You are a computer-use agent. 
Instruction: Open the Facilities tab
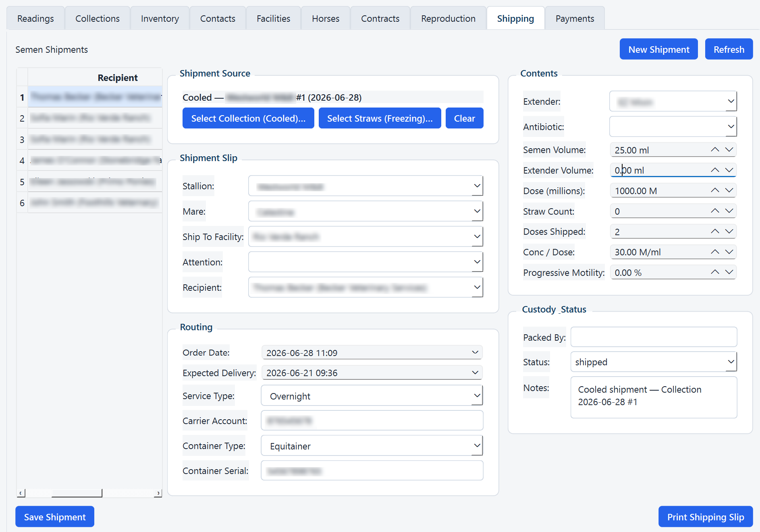pyautogui.click(x=274, y=19)
